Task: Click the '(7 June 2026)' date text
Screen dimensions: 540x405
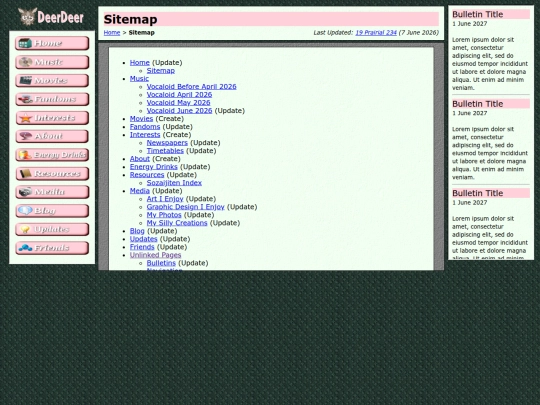Action: coord(418,33)
